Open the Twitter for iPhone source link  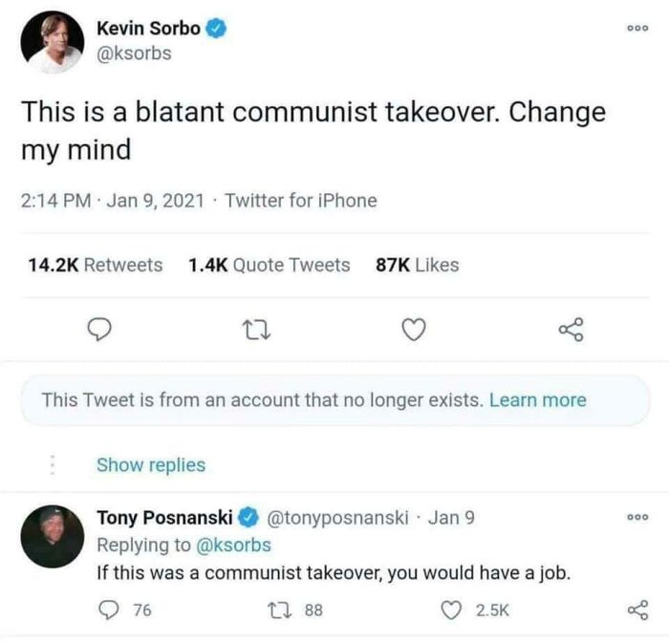pyautogui.click(x=301, y=201)
